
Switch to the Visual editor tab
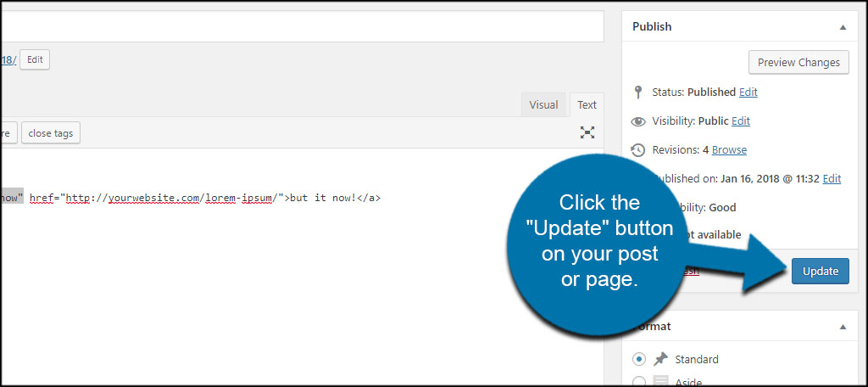point(543,104)
